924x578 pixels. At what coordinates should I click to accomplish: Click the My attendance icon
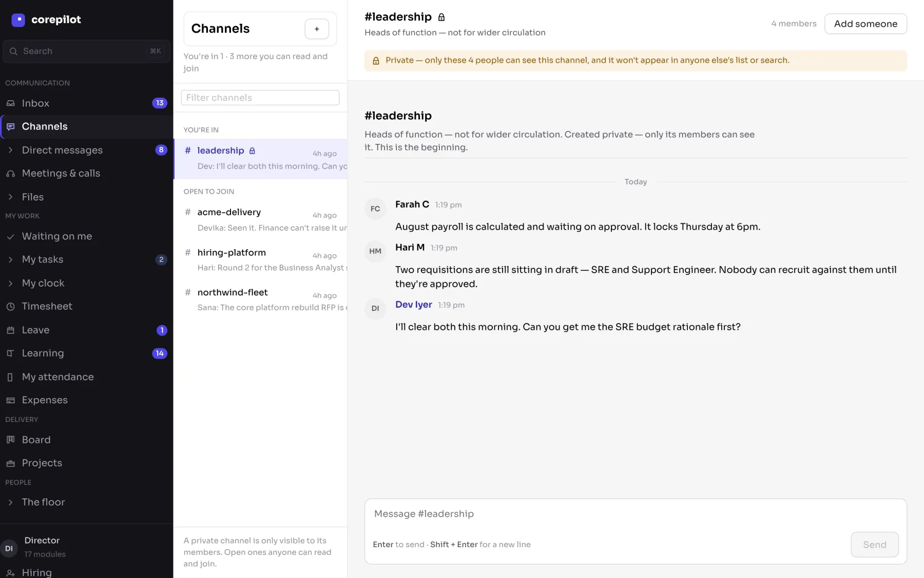click(x=10, y=377)
